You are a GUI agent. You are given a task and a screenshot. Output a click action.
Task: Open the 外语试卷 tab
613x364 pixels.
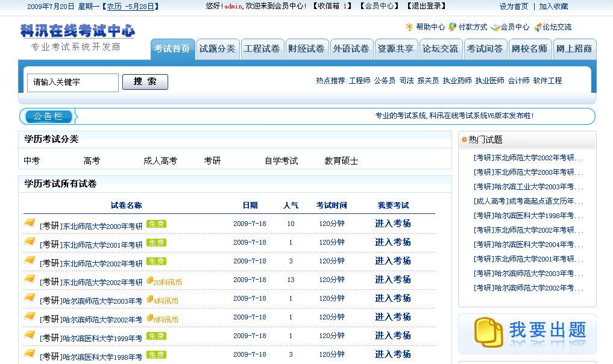click(351, 49)
